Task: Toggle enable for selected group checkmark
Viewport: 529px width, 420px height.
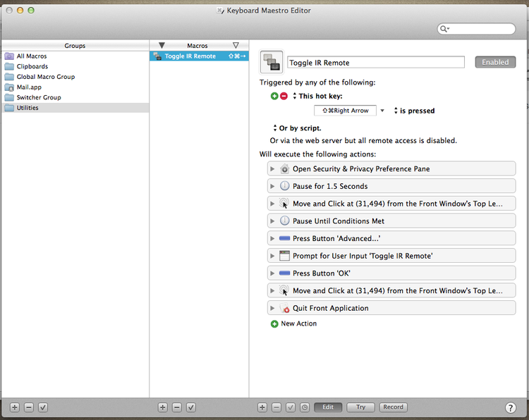Action: [43, 407]
